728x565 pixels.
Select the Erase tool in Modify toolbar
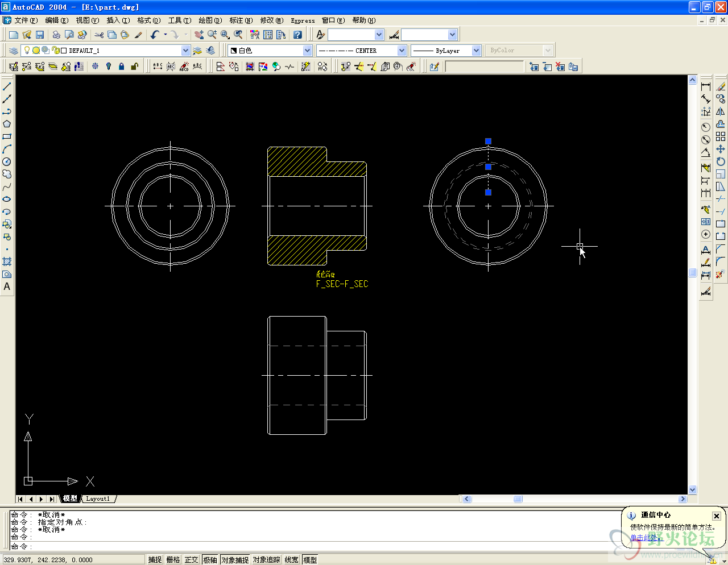click(x=721, y=86)
